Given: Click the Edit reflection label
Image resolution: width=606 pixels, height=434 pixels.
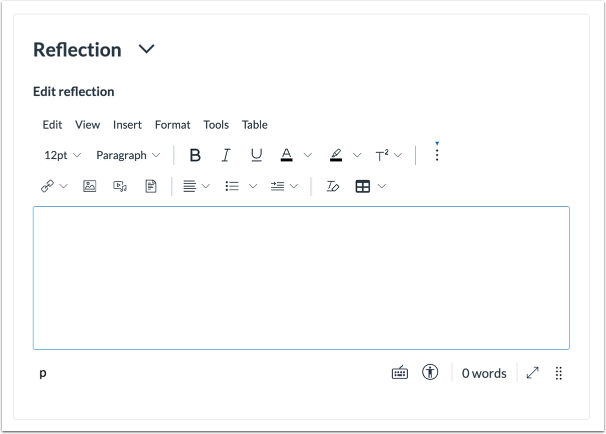Looking at the screenshot, I should (x=73, y=92).
